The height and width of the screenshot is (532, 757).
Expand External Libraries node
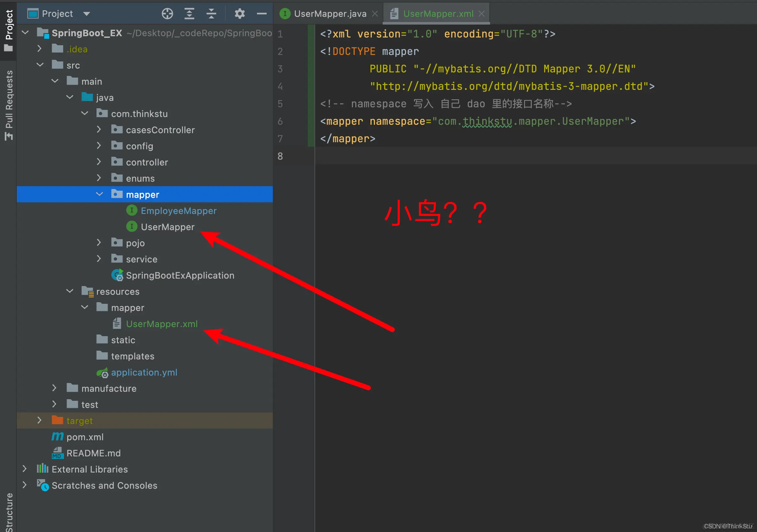click(x=24, y=469)
